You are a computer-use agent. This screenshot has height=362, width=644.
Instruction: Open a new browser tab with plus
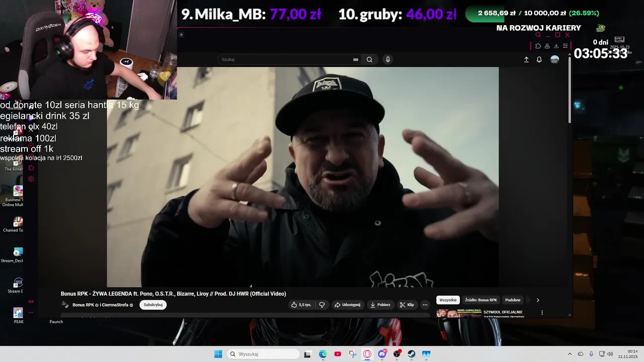181,35
